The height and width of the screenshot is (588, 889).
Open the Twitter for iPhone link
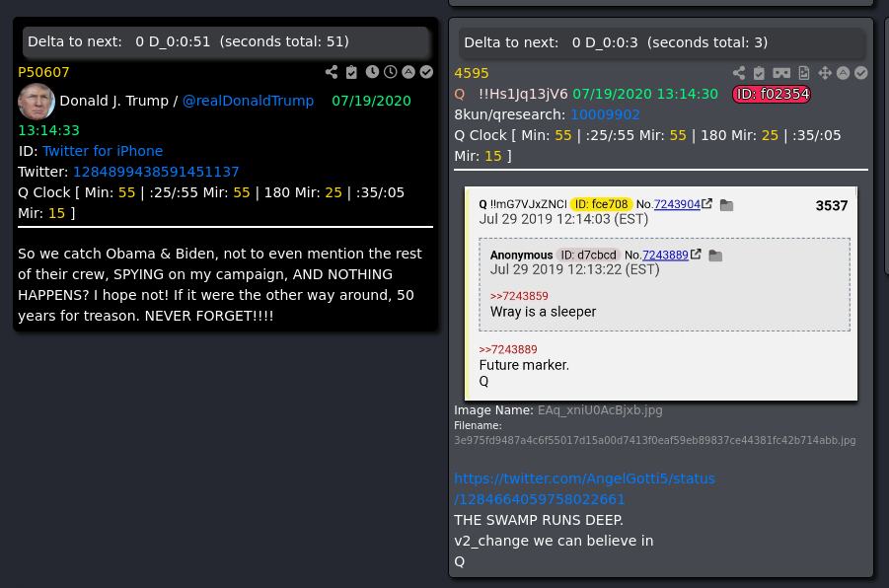(103, 151)
